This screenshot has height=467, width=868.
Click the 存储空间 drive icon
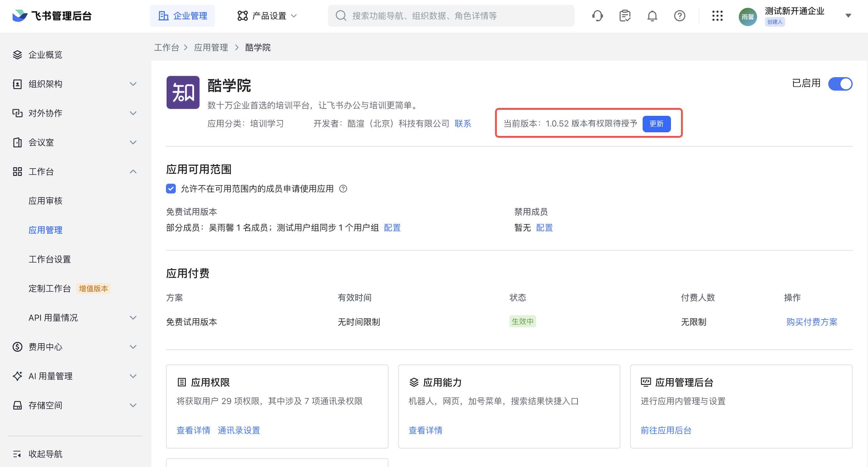coord(17,405)
